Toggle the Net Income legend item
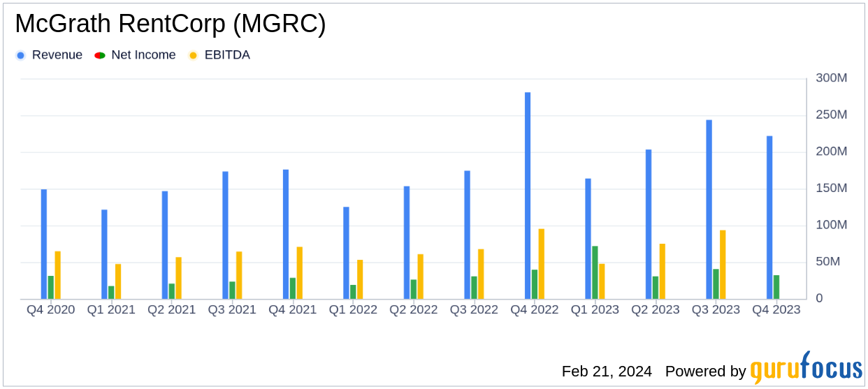The image size is (868, 389). point(136,55)
